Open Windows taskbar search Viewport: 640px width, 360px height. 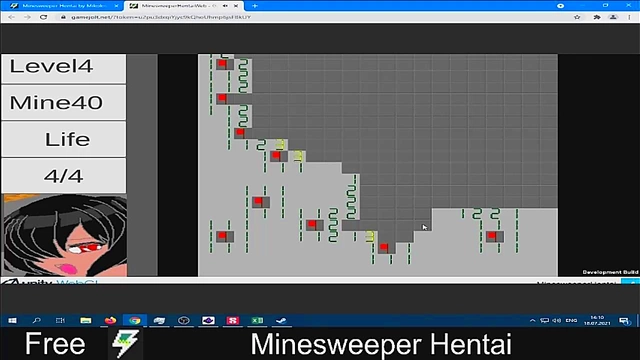[x=37, y=320]
